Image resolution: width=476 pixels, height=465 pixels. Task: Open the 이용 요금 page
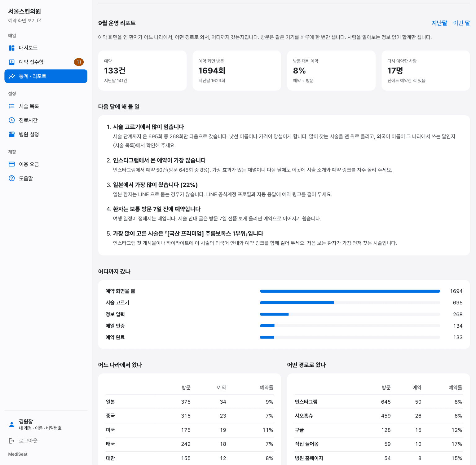46,164
